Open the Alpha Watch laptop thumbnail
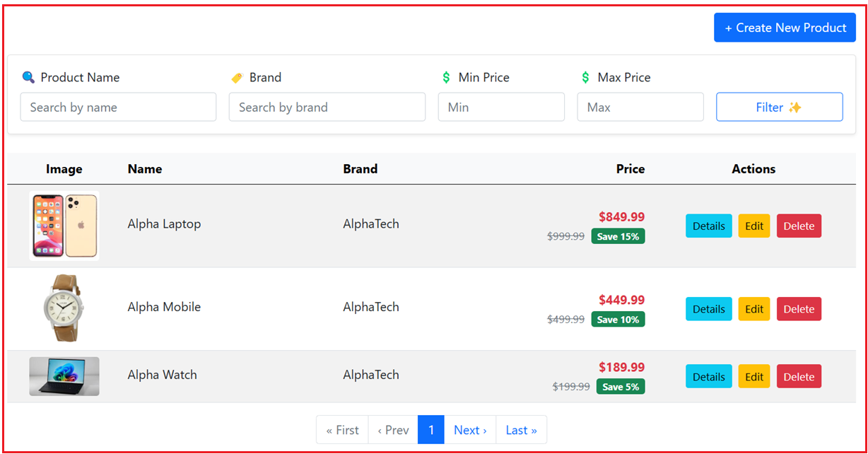 64,376
